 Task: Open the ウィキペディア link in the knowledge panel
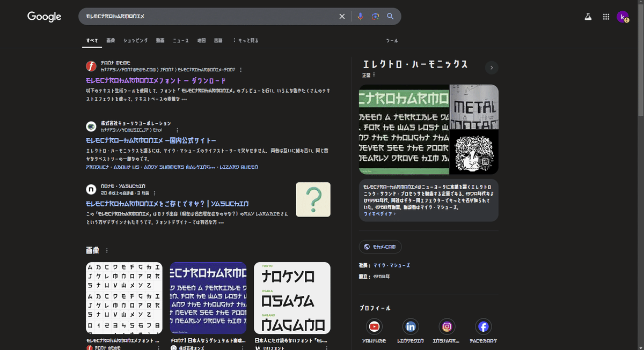tap(379, 214)
